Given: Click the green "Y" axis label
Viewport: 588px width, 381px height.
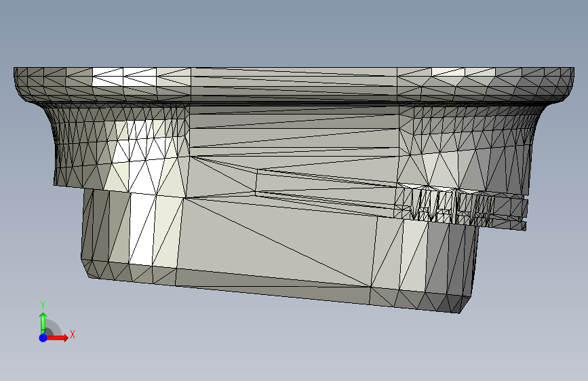Looking at the screenshot, I should click(43, 305).
